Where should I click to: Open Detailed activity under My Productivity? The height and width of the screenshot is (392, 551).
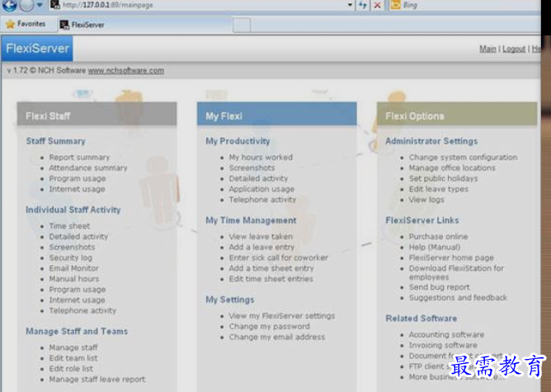[258, 178]
